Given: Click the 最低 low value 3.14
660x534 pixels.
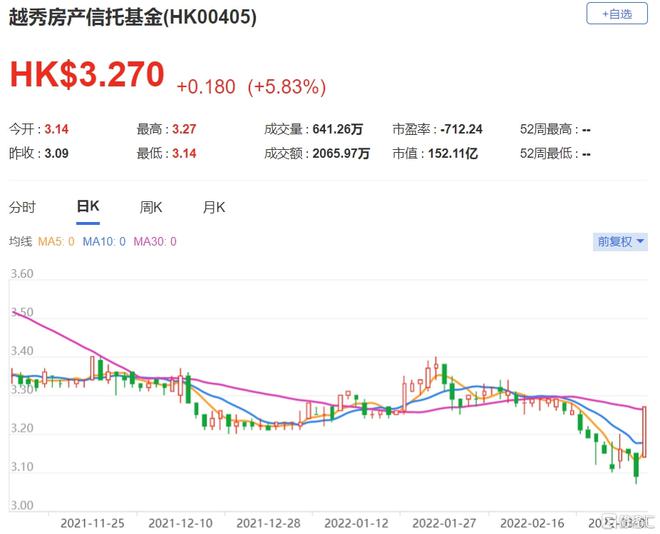Looking at the screenshot, I should pos(184,153).
